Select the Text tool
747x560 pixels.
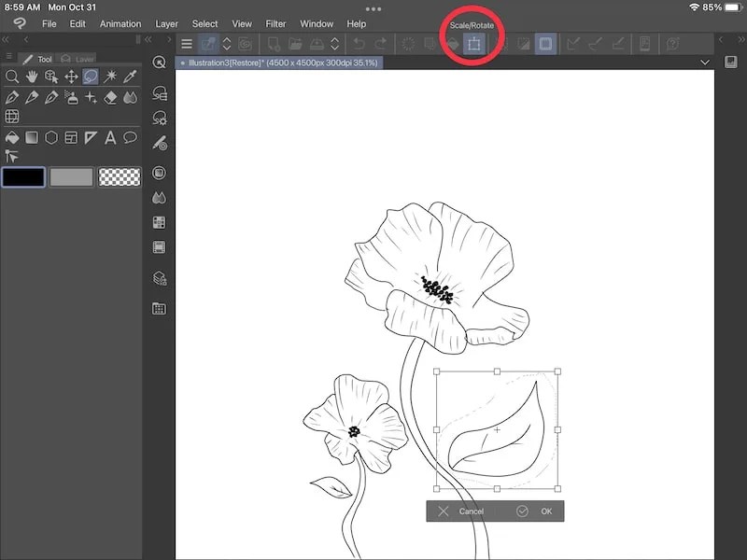tap(110, 138)
